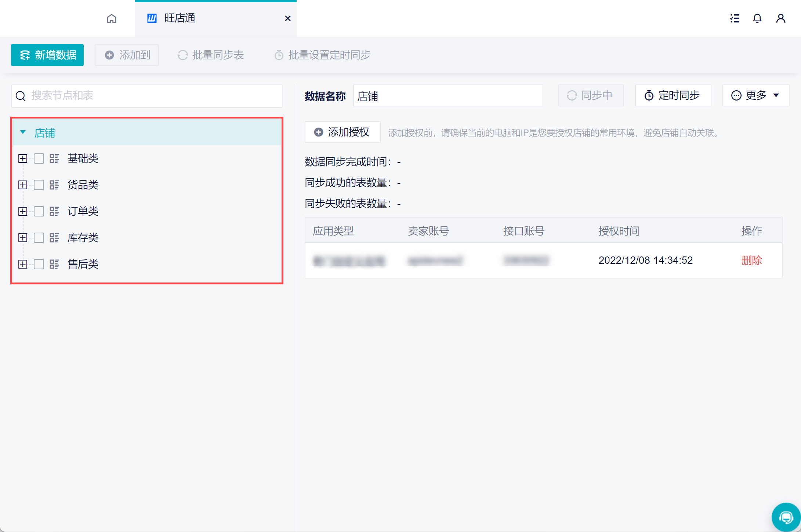Open the customer service chat bubble
This screenshot has width=801, height=532.
click(x=786, y=517)
